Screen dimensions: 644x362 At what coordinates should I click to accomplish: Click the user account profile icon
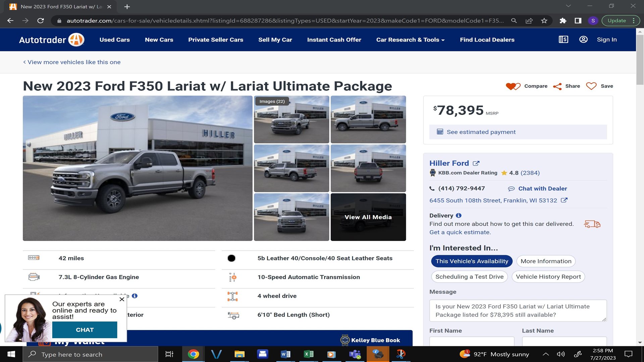(583, 40)
